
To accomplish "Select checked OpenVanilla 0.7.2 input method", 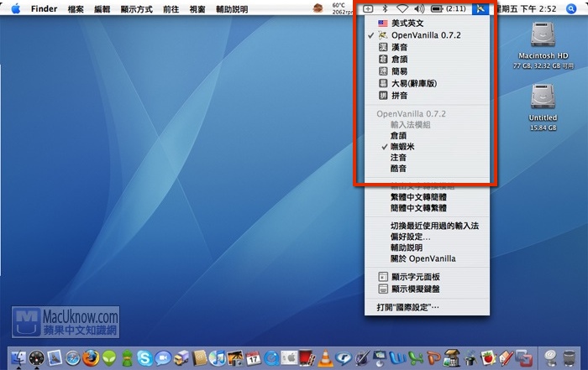I will click(427, 35).
